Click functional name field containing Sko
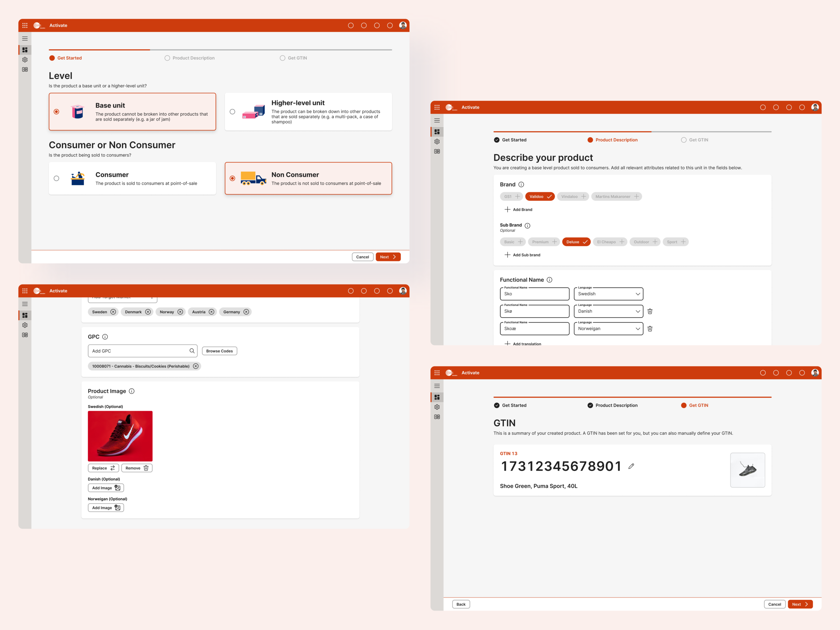840x630 pixels. (534, 294)
